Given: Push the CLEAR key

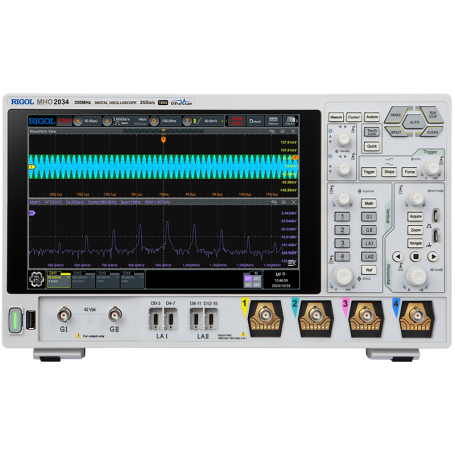Looking at the screenshot, I should pos(432,132).
